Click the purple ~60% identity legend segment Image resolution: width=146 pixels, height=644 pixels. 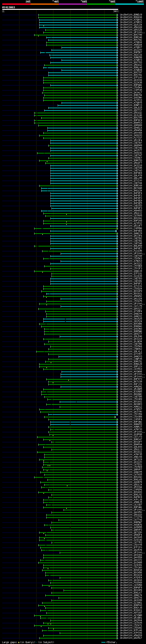[x=73, y=4]
